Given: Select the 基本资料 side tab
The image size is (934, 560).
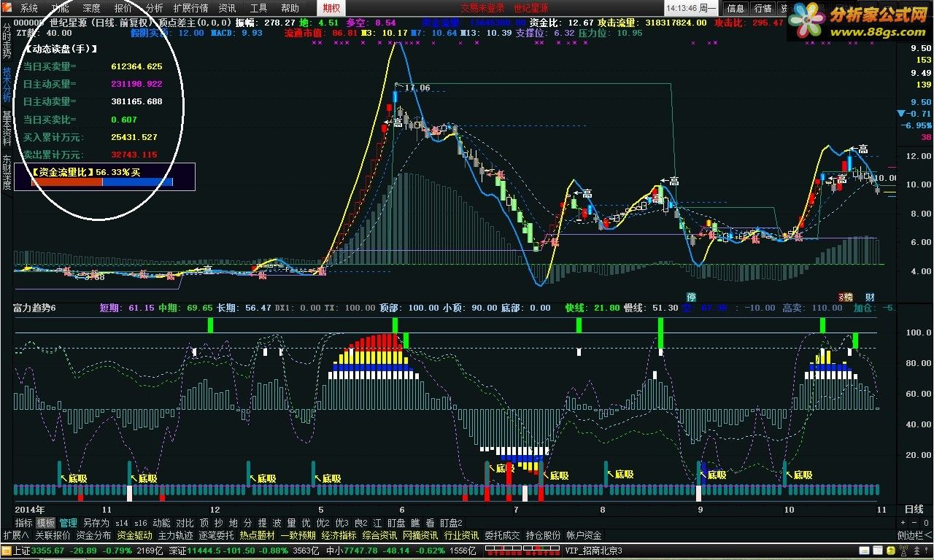Looking at the screenshot, I should (x=7, y=129).
